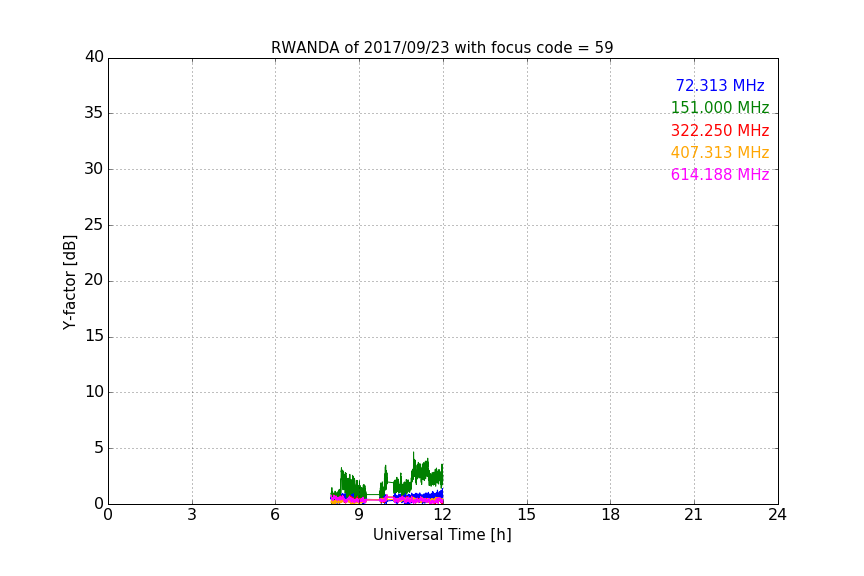Click x-axis tick label 18
This screenshot has height=576, width=864.
point(611,515)
